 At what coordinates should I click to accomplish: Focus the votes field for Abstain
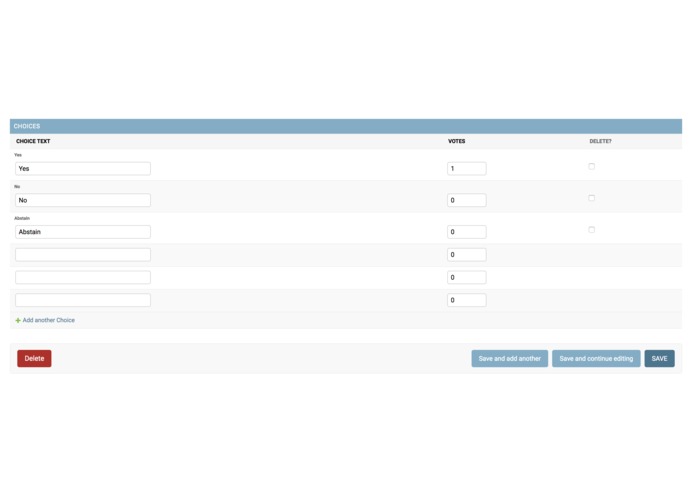pyautogui.click(x=467, y=232)
